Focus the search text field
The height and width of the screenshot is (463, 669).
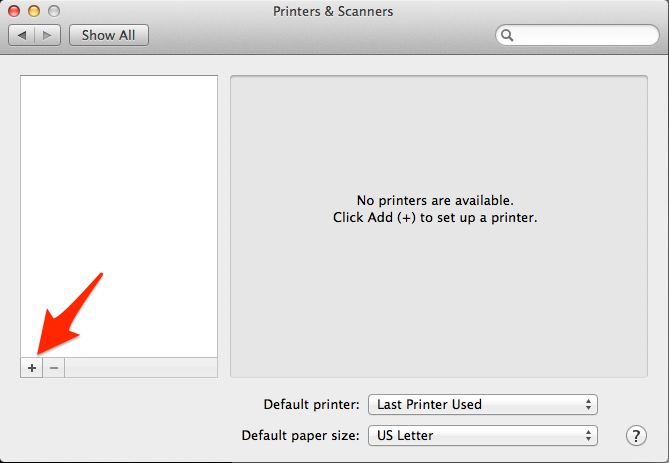coord(577,35)
